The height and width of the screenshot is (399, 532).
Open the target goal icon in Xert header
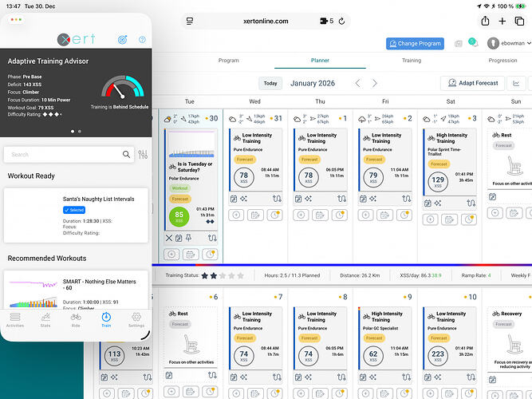pos(121,38)
